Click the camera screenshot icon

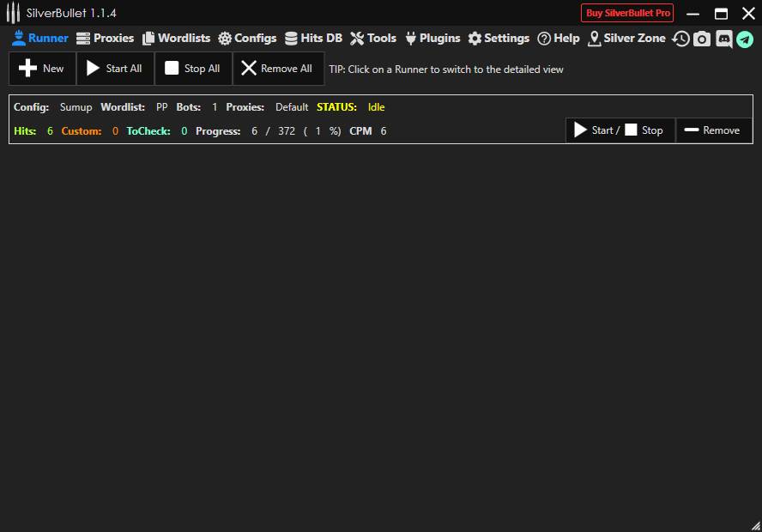click(702, 39)
